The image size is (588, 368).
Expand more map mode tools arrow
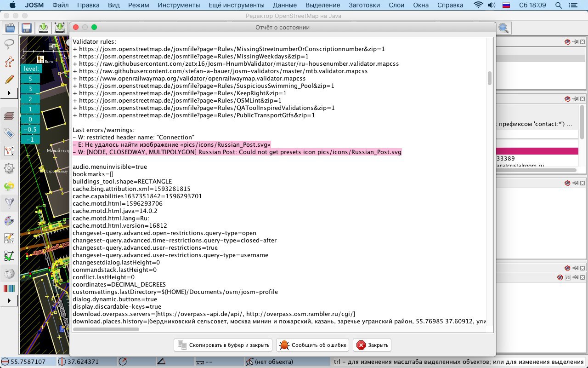9,93
